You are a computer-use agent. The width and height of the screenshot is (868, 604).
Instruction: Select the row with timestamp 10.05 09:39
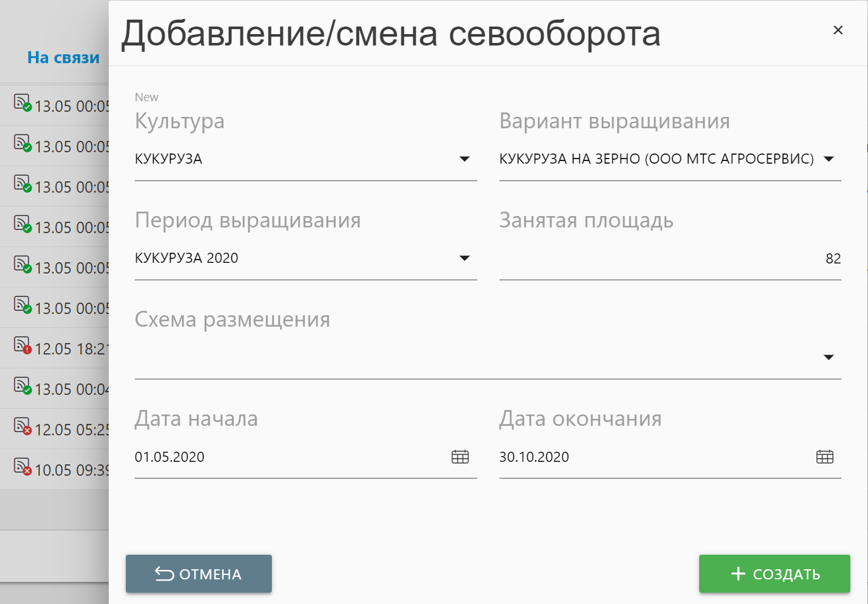click(54, 469)
